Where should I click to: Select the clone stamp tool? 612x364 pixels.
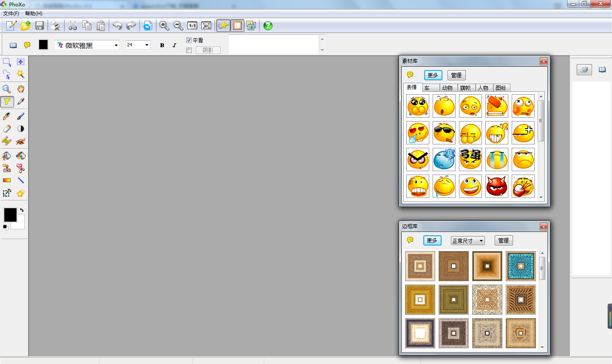[x=7, y=168]
